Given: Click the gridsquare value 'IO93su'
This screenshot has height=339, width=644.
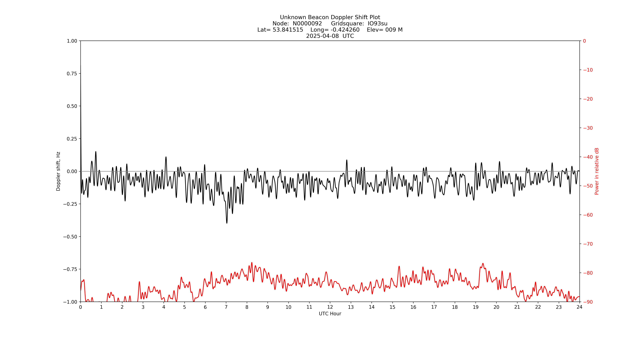Looking at the screenshot, I should (377, 23).
